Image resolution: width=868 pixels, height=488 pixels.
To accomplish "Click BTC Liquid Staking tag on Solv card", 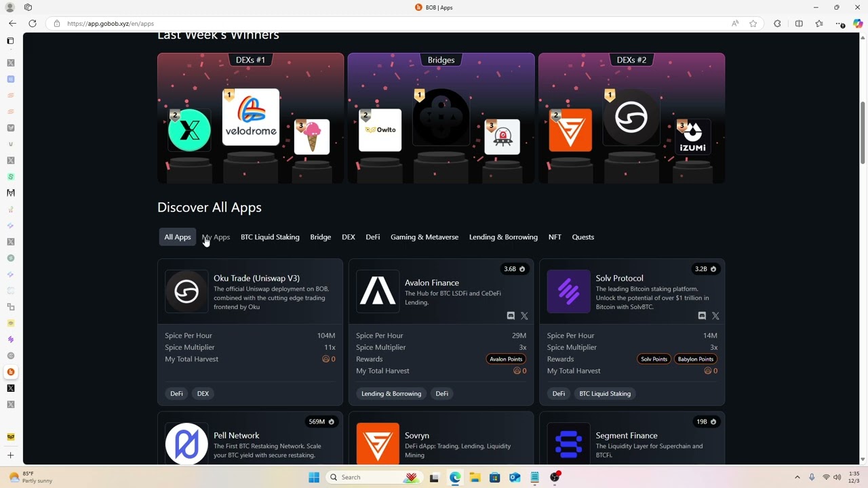I will (x=605, y=394).
